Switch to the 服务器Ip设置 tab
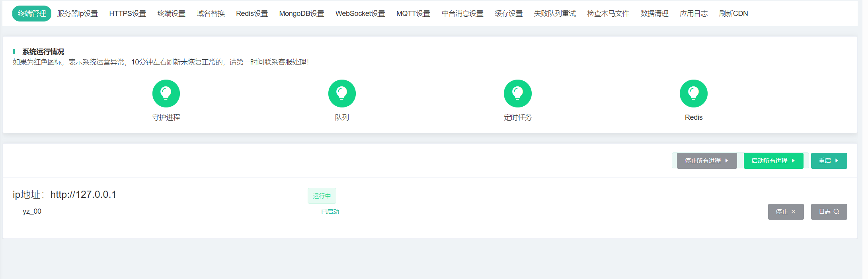Screen dimensions: 868x279 click(77, 14)
